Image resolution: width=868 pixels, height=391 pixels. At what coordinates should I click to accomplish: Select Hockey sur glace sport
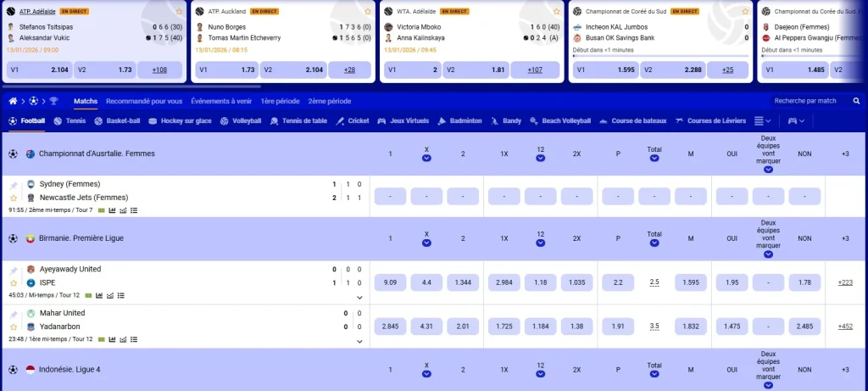[x=180, y=120]
